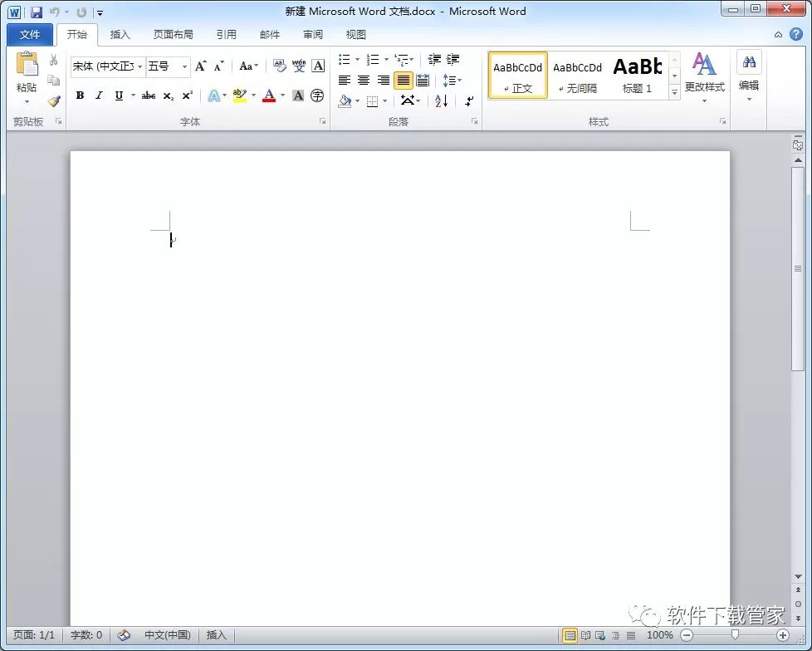Open the Font dialog launcher (字体)

point(322,121)
